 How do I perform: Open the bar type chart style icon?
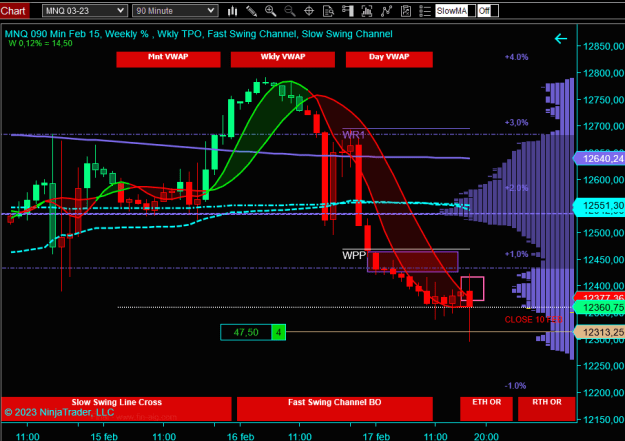232,11
